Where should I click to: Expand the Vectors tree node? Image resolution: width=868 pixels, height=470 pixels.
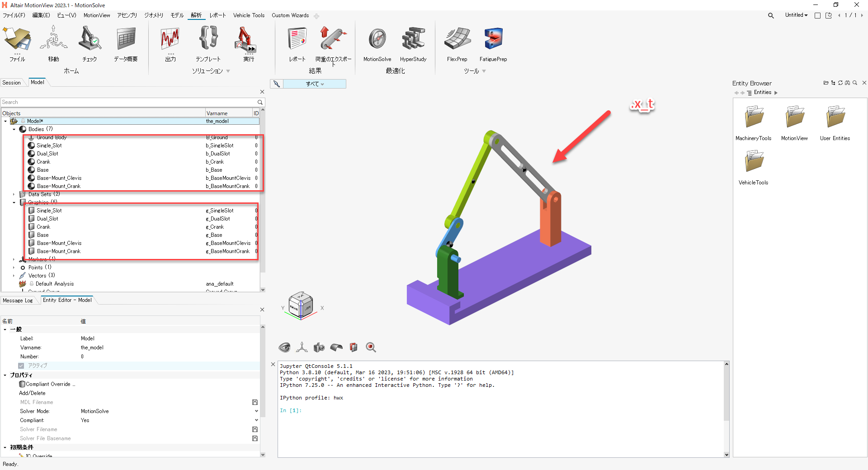pos(14,276)
